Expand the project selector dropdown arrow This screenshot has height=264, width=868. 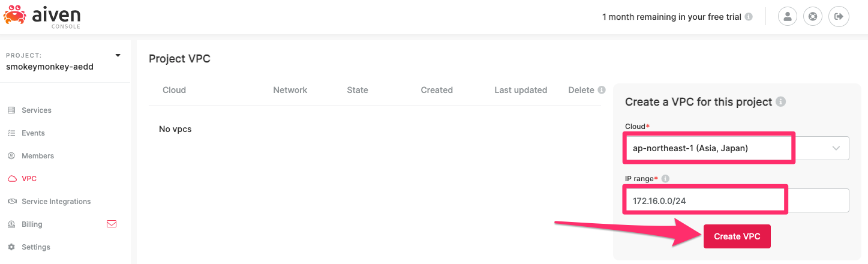point(118,56)
